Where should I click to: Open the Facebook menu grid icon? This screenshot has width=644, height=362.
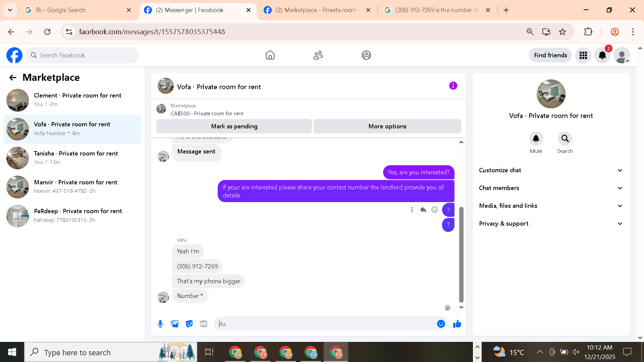(x=583, y=55)
